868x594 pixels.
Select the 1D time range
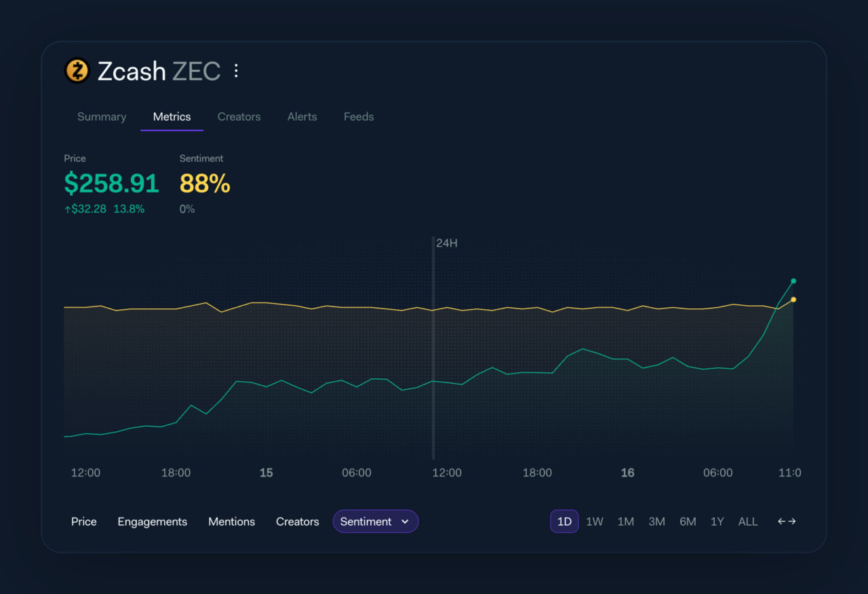[564, 521]
